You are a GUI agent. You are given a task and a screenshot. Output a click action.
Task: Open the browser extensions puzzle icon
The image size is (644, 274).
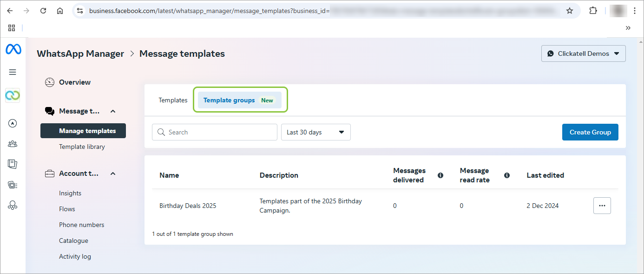click(593, 11)
